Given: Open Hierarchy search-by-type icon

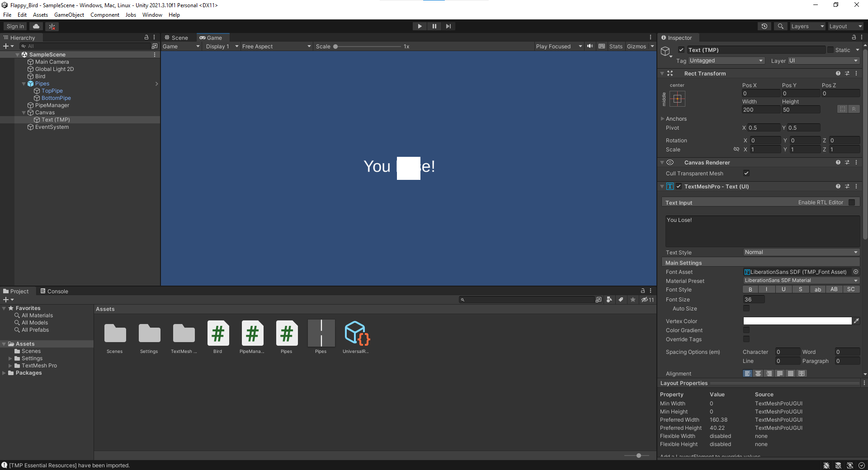Looking at the screenshot, I should pos(155,46).
